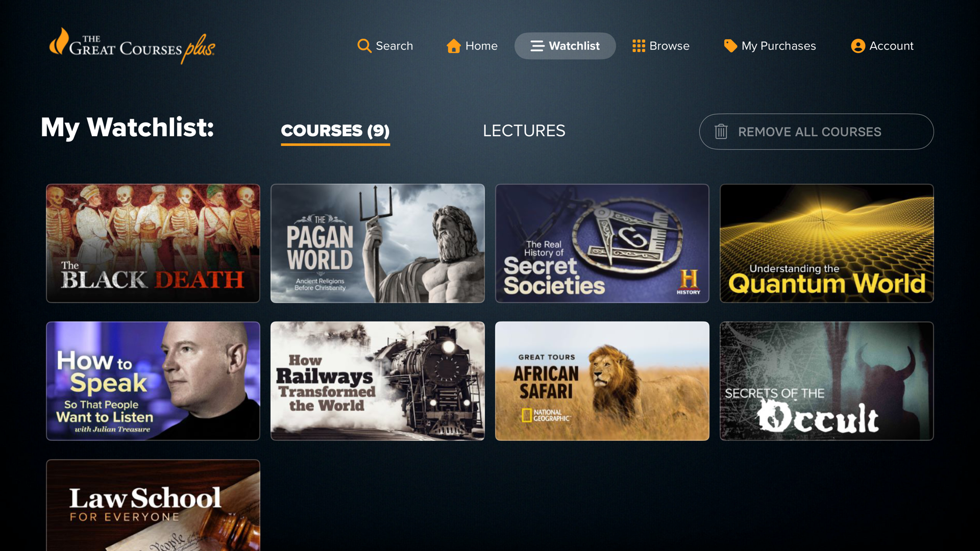980x551 pixels.
Task: Open Real History of Secret Societies course
Action: pos(602,243)
